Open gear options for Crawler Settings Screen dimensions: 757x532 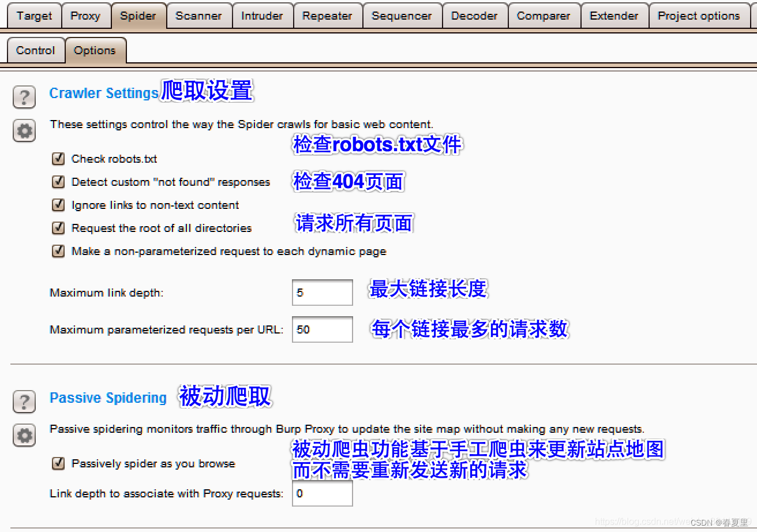24,131
